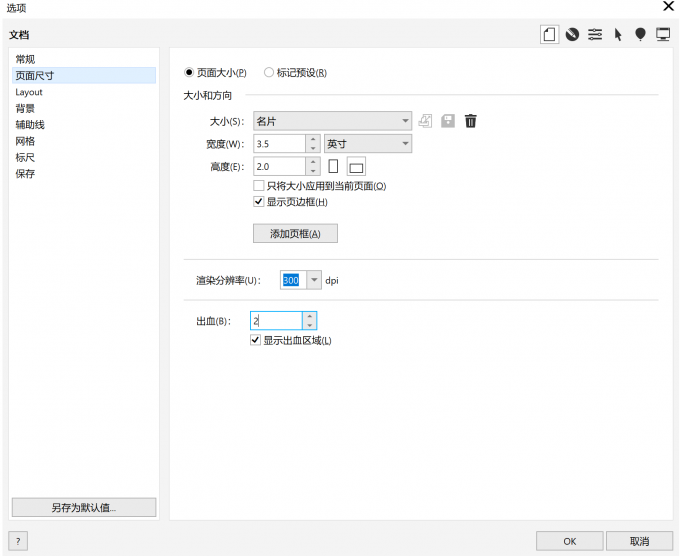This screenshot has width=680, height=556.
Task: Expand the 渲染分辨率 dpi dropdown
Action: pyautogui.click(x=314, y=281)
